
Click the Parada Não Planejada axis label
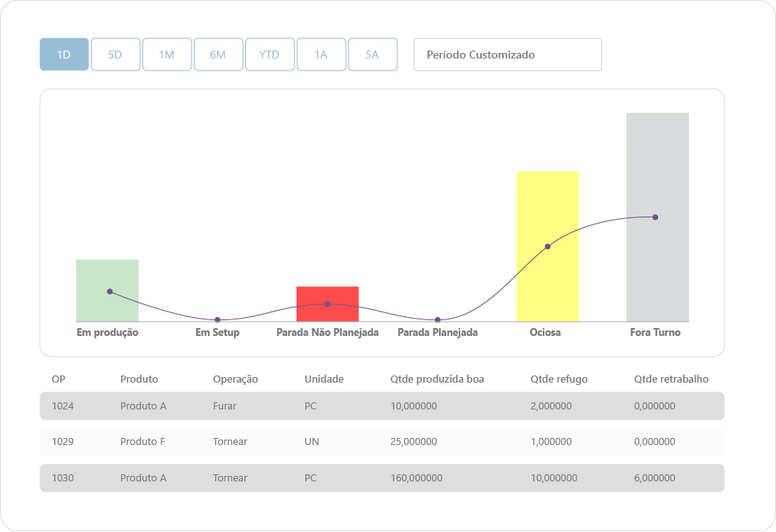pos(327,332)
